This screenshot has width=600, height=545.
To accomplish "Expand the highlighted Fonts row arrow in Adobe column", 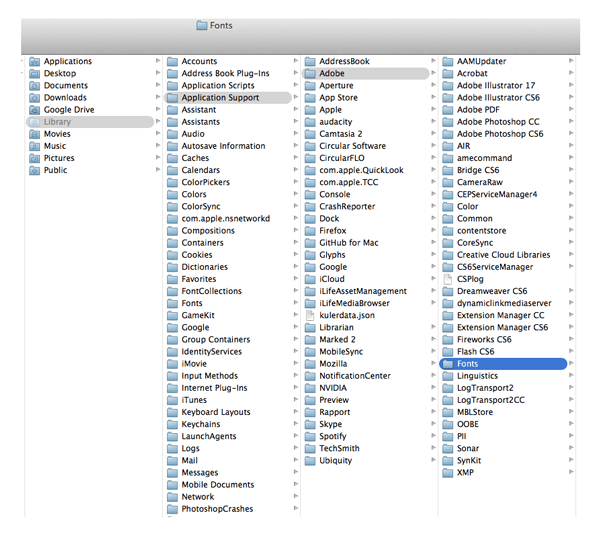I will click(x=571, y=363).
